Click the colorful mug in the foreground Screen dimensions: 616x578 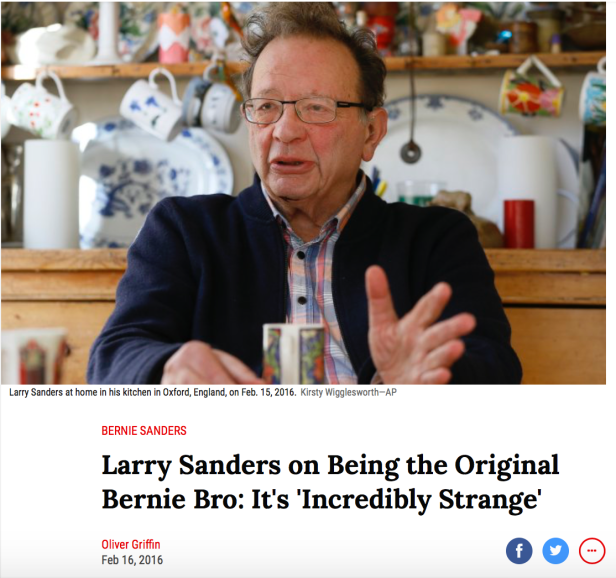point(294,354)
